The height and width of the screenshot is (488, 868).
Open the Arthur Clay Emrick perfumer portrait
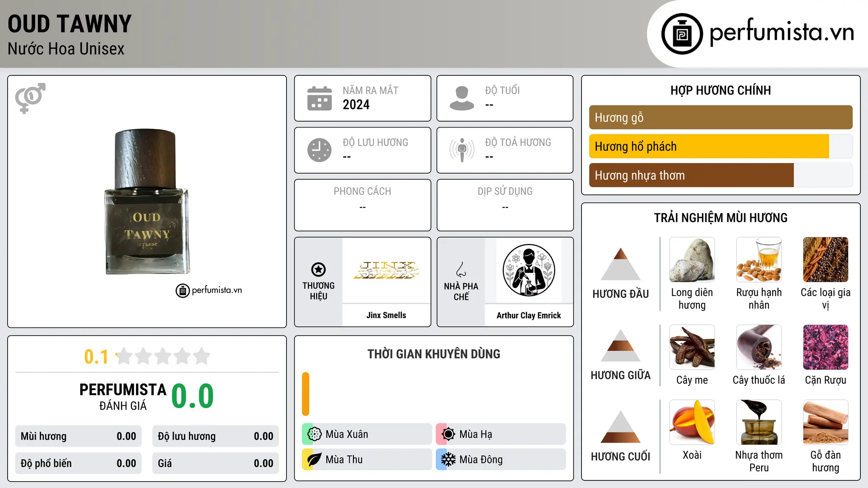tap(529, 270)
